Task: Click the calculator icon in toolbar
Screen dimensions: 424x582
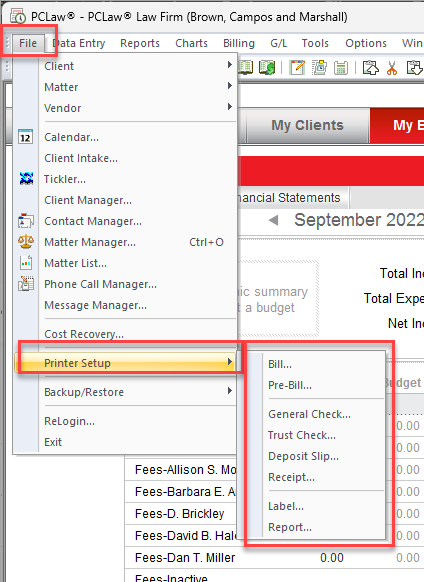Action: click(x=340, y=68)
